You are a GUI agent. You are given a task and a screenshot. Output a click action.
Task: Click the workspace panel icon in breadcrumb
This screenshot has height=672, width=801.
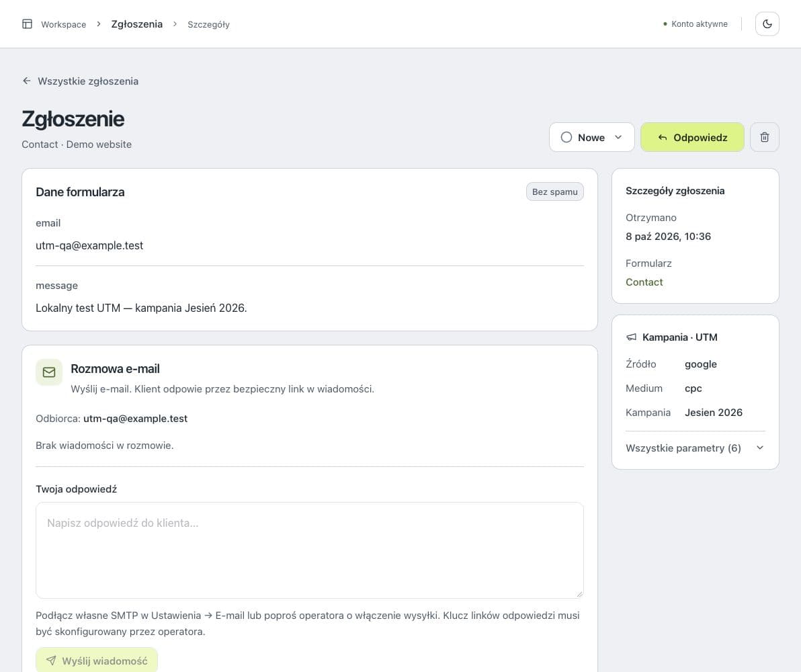click(27, 24)
